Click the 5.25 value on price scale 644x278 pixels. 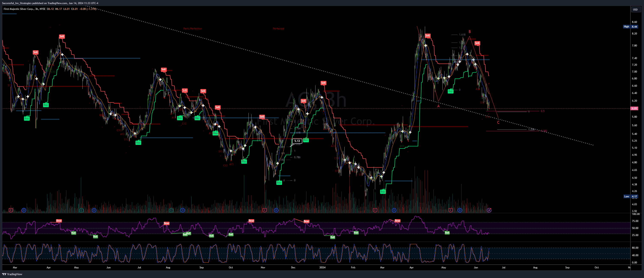635,141
